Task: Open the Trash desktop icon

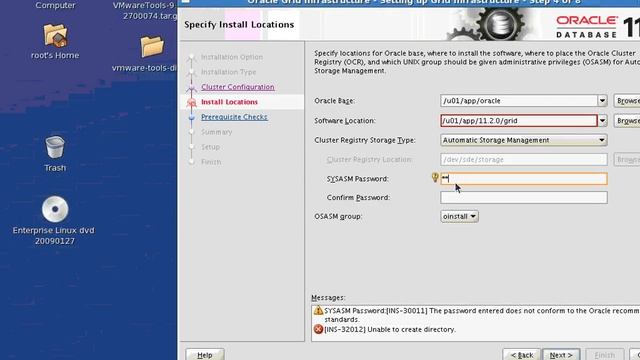Action: tap(55, 147)
